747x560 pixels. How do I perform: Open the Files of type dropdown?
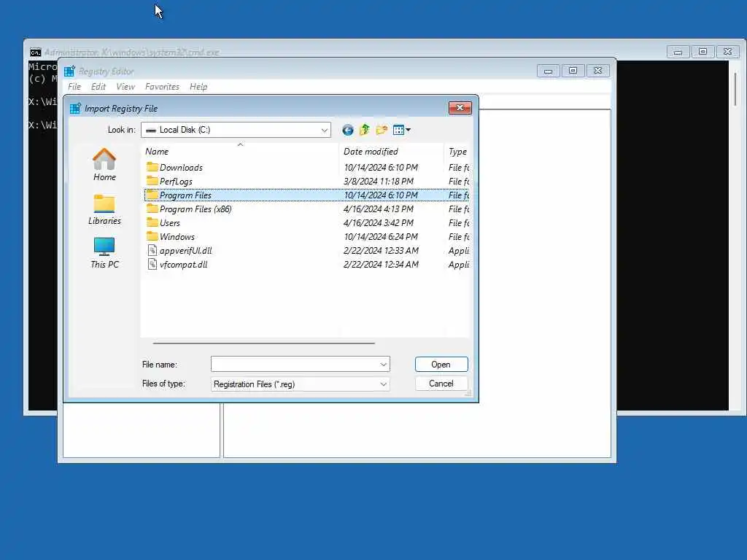[x=300, y=384]
